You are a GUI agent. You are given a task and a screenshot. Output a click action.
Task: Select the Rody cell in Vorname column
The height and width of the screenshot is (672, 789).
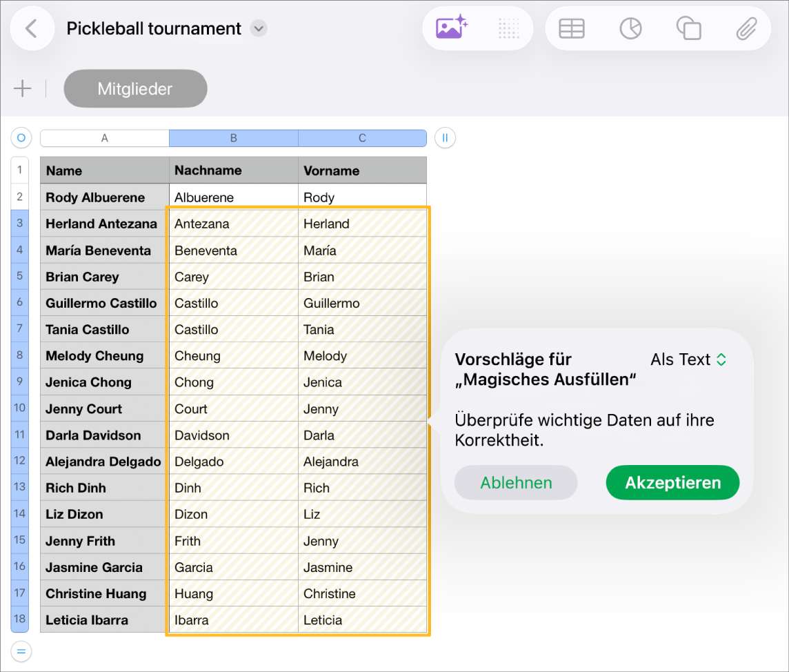pos(362,197)
